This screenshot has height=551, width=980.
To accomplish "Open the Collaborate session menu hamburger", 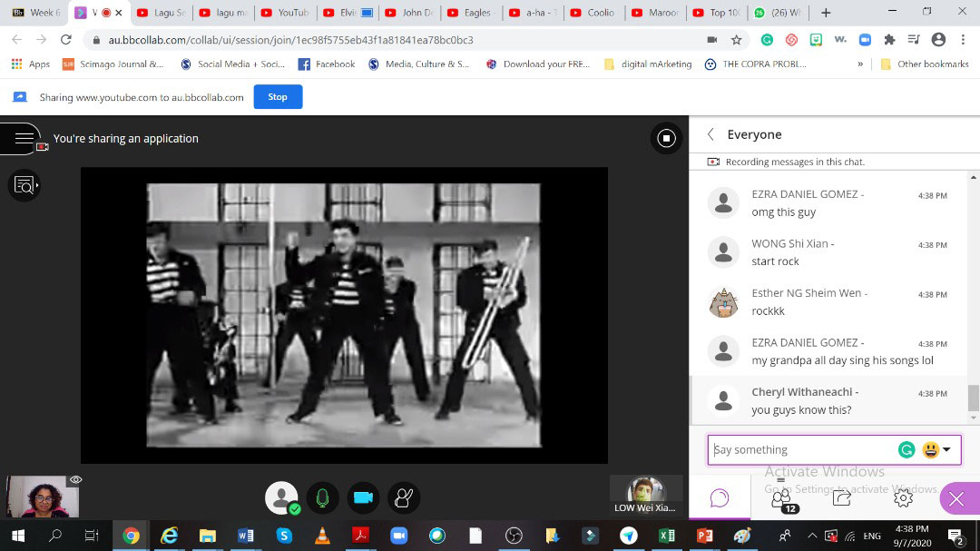I will [x=24, y=138].
